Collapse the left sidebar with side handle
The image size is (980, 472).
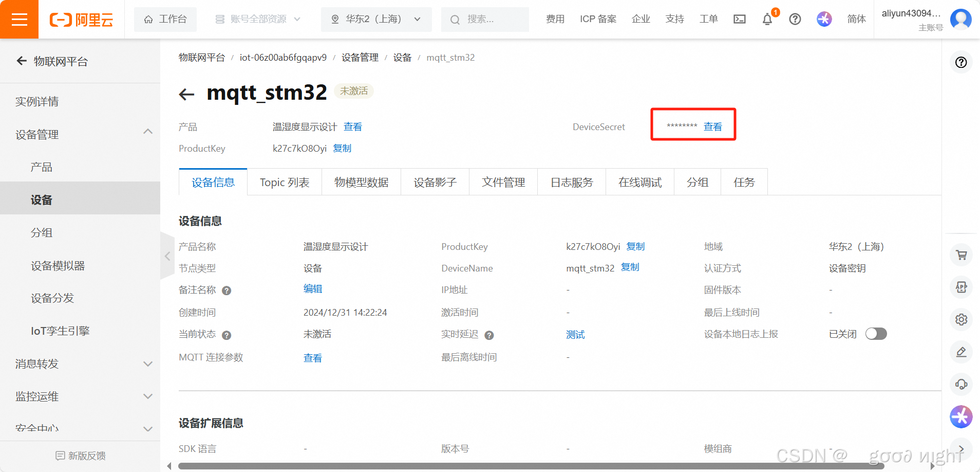coord(167,256)
